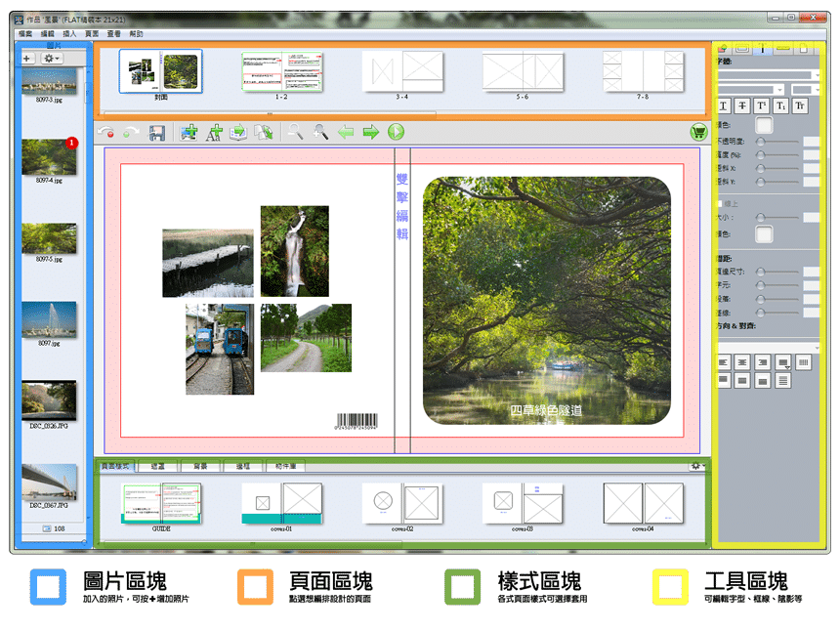The height and width of the screenshot is (631, 840).
Task: Click the undo arrow icon
Action: [106, 132]
